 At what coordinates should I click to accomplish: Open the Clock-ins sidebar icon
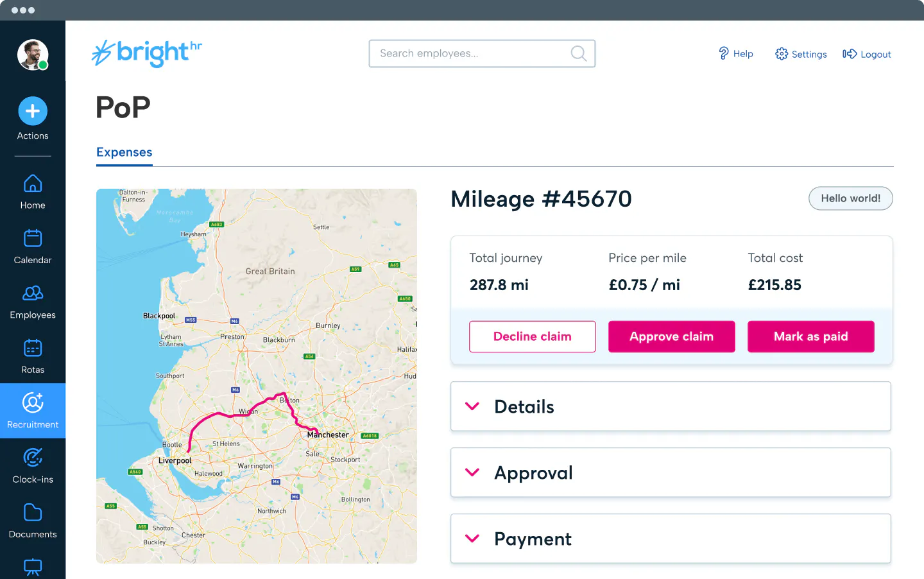(x=33, y=458)
